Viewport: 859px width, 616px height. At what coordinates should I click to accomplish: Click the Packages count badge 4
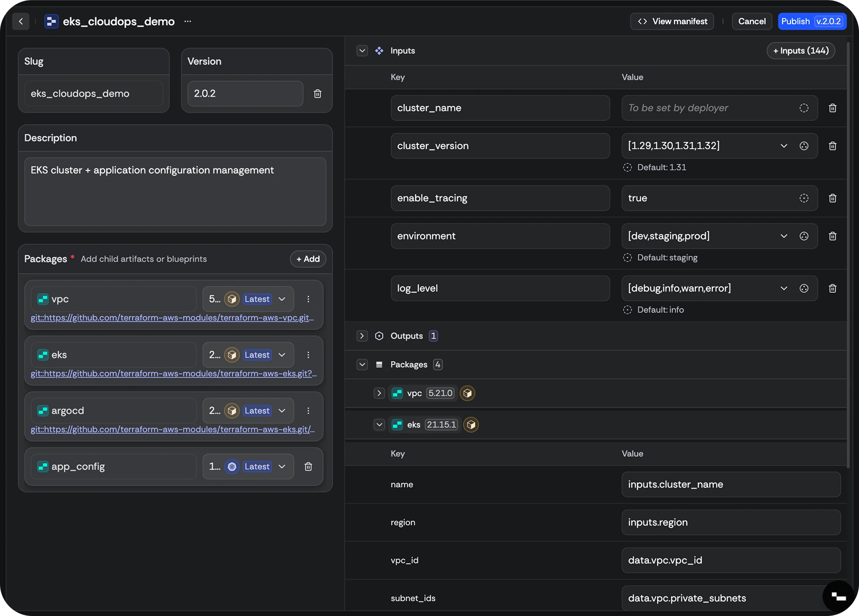pyautogui.click(x=438, y=365)
